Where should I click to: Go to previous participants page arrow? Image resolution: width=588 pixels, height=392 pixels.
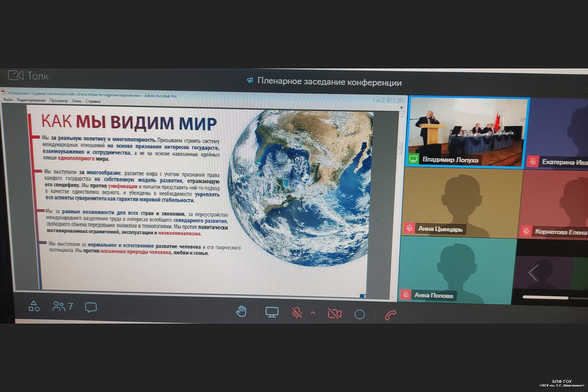[533, 272]
